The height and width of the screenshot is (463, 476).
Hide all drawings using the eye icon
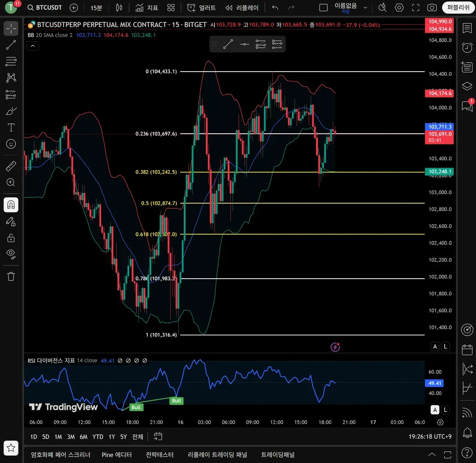[11, 254]
